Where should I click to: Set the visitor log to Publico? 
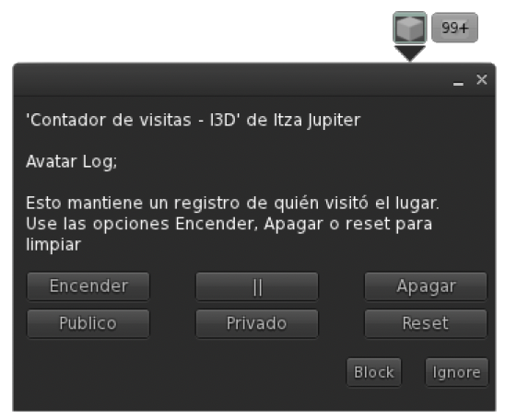tap(88, 323)
